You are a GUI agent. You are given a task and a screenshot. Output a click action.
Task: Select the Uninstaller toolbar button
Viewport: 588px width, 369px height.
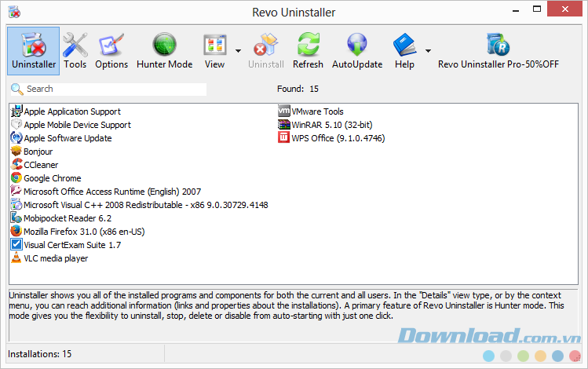(x=34, y=51)
